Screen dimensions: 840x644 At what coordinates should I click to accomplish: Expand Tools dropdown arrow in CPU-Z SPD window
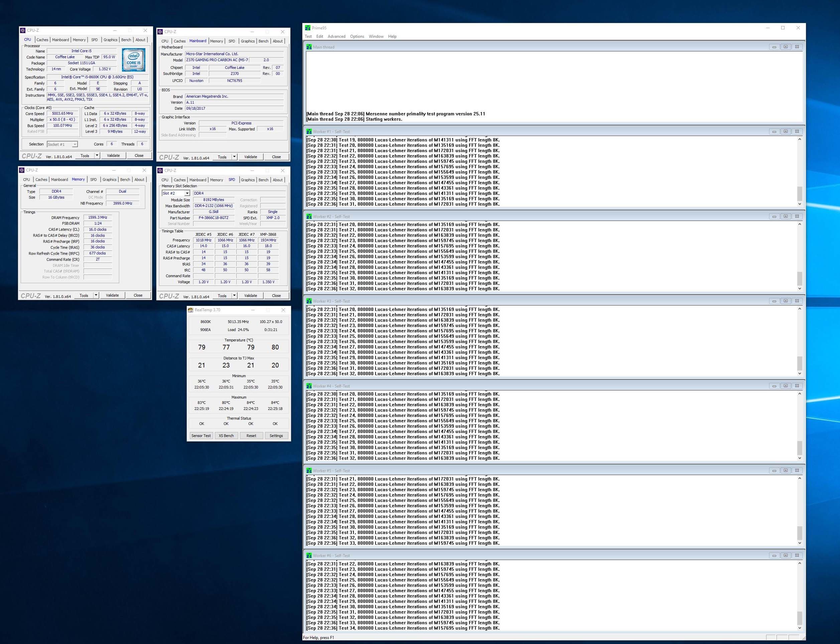(x=235, y=296)
